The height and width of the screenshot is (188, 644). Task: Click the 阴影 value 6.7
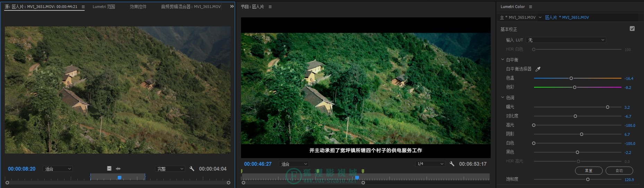pyautogui.click(x=627, y=134)
